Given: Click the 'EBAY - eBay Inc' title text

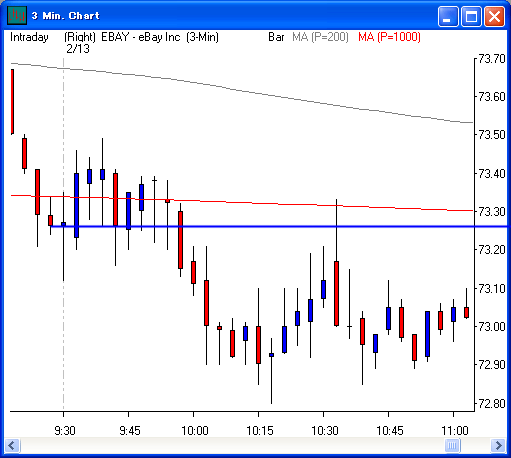Looking at the screenshot, I should point(141,37).
